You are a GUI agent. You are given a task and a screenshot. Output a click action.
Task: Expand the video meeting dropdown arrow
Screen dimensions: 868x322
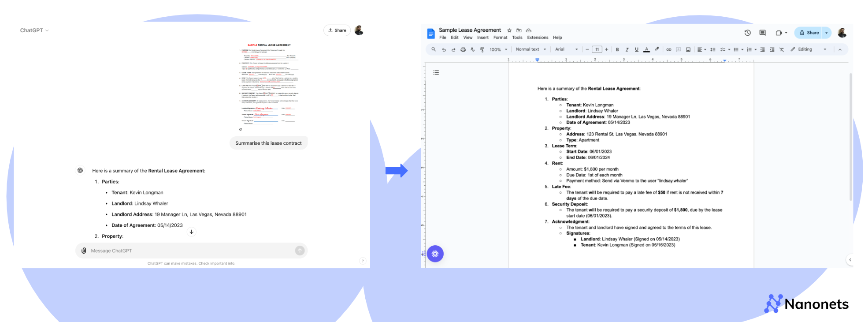pyautogui.click(x=786, y=33)
